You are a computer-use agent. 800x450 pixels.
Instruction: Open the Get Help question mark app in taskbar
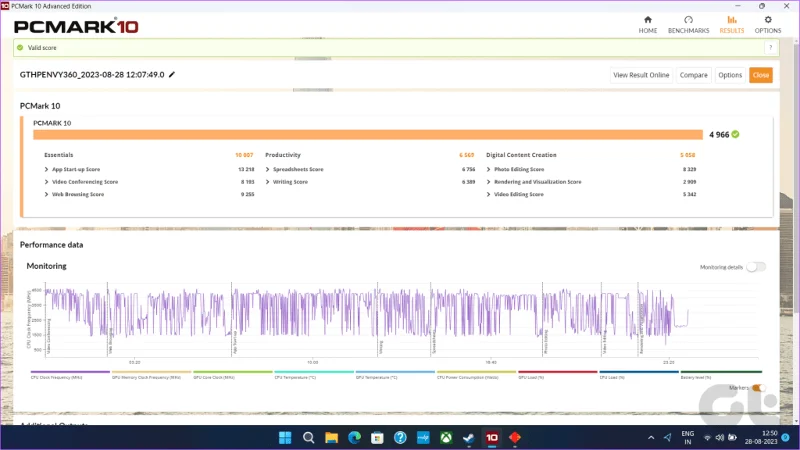click(x=400, y=437)
